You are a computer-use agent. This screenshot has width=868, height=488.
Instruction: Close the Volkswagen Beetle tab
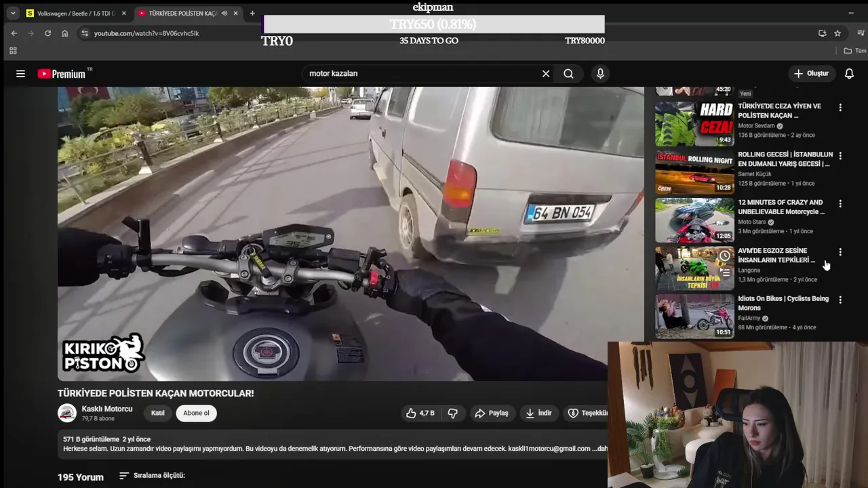123,13
